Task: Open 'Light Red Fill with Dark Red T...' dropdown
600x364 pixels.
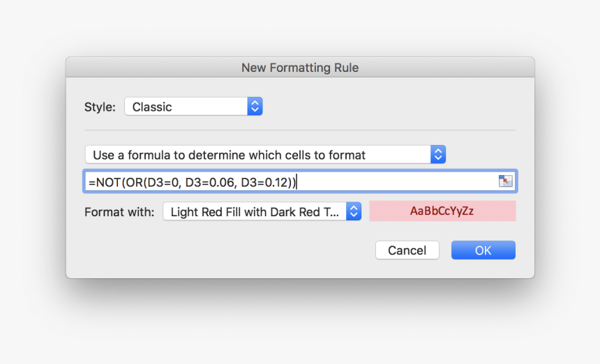Action: pyautogui.click(x=262, y=211)
